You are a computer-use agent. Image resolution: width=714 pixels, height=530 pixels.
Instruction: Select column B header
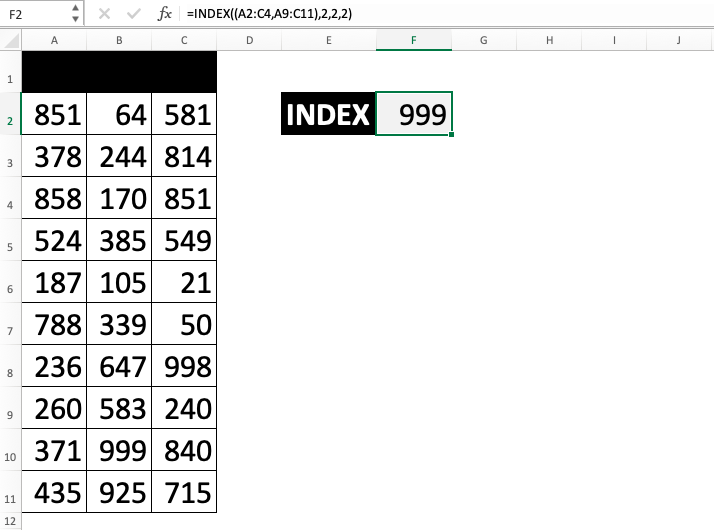click(x=119, y=41)
